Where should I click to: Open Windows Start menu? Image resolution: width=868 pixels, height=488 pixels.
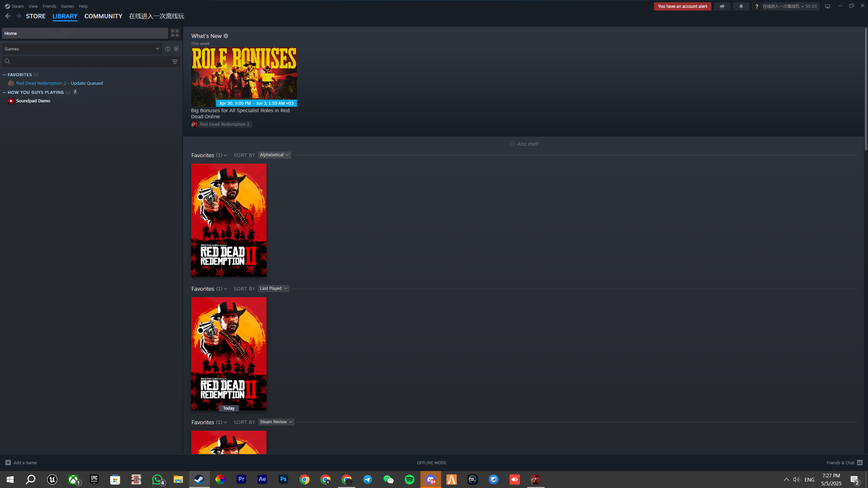(10, 480)
